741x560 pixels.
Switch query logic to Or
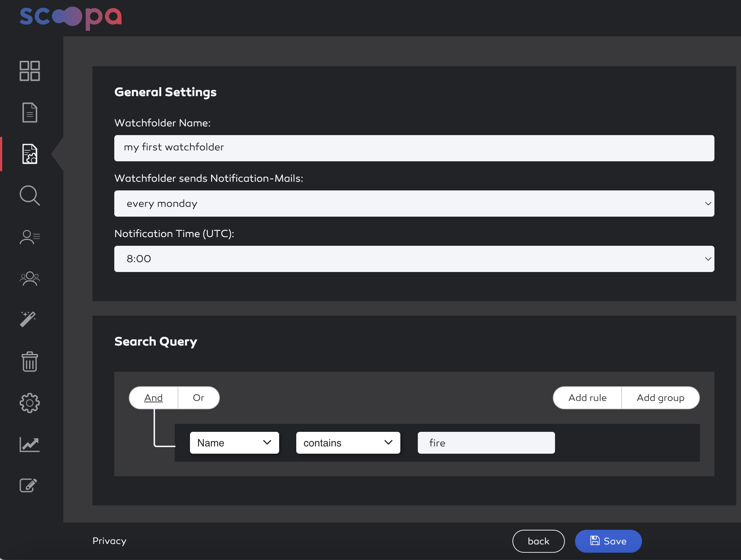pyautogui.click(x=198, y=398)
